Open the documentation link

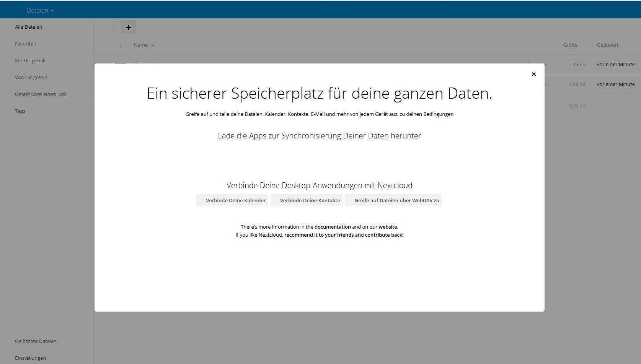[x=333, y=227]
